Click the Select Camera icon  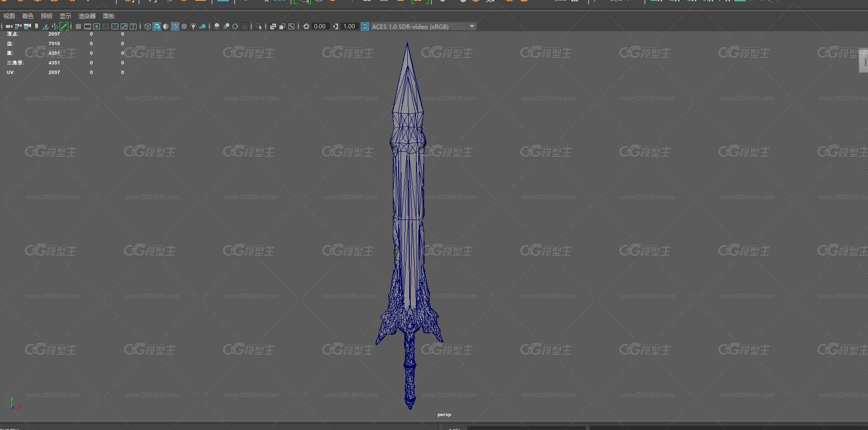coord(9,26)
